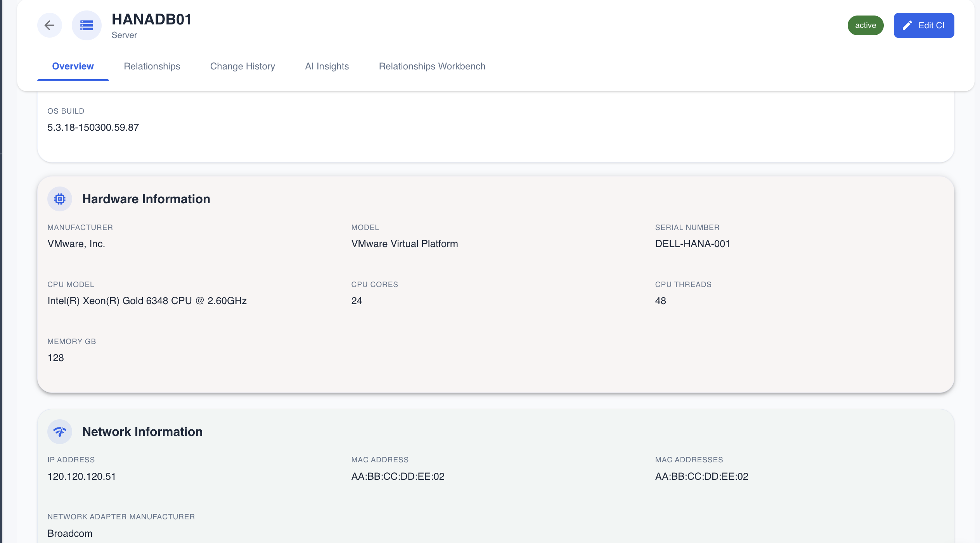
Task: Click the IP address 120.120.120.51
Action: [81, 476]
